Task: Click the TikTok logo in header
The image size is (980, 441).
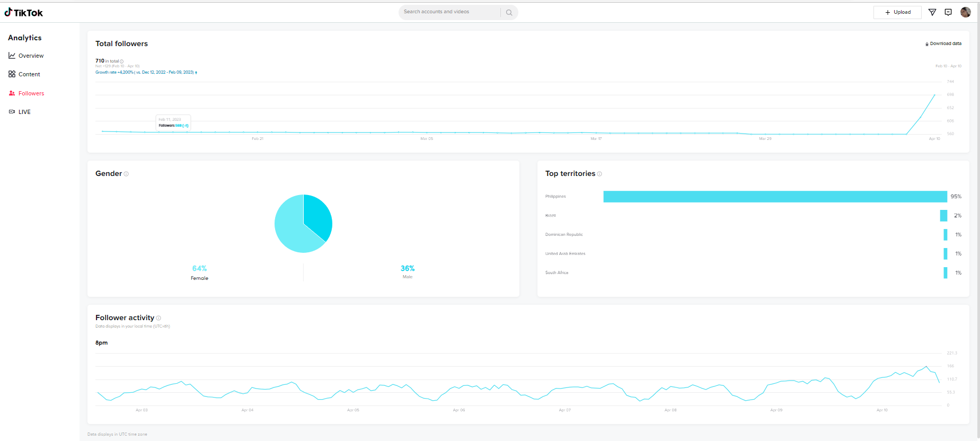Action: pos(24,12)
